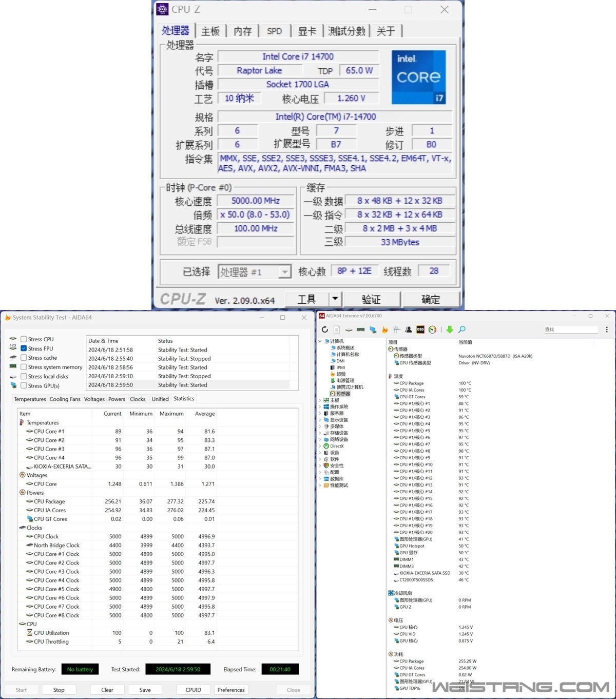The height and width of the screenshot is (699, 616).
Task: Click Save button in Stability Test
Action: pyautogui.click(x=145, y=690)
